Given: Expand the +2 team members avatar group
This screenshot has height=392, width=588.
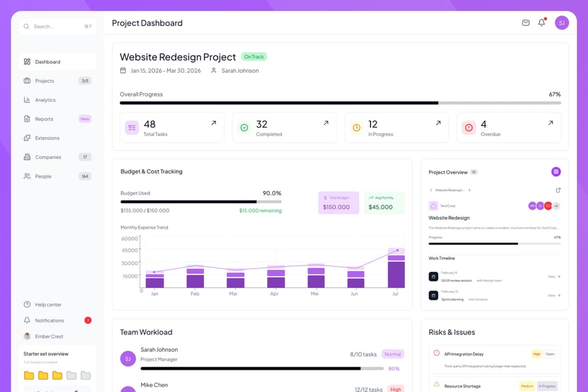Looking at the screenshot, I should click(x=556, y=206).
